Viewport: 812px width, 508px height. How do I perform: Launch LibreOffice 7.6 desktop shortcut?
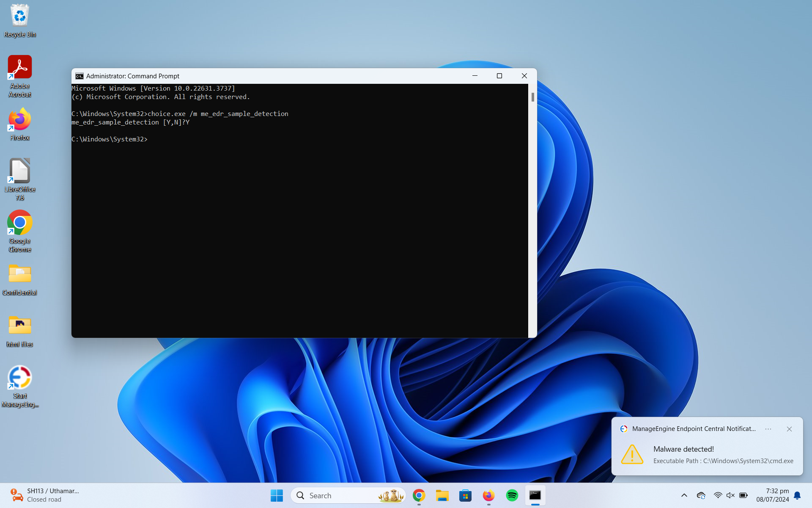[19, 171]
